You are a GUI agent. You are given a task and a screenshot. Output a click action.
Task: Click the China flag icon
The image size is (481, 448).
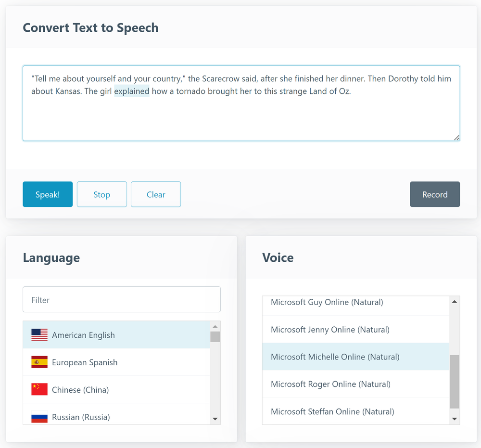tap(39, 389)
